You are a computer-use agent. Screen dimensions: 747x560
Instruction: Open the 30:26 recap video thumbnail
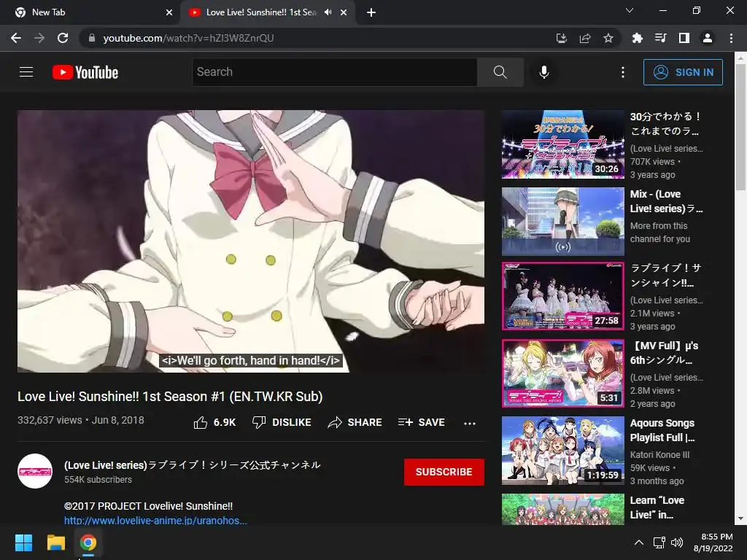(x=562, y=144)
